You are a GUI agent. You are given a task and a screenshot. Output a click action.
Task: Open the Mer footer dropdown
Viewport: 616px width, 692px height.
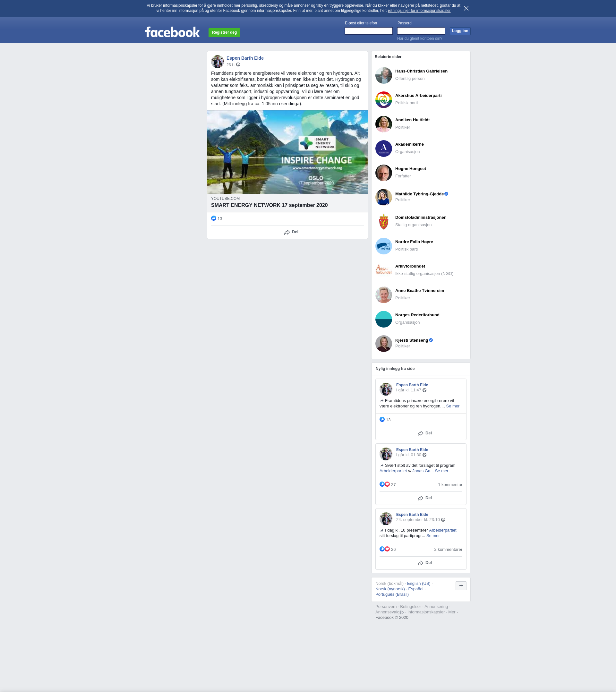(453, 612)
